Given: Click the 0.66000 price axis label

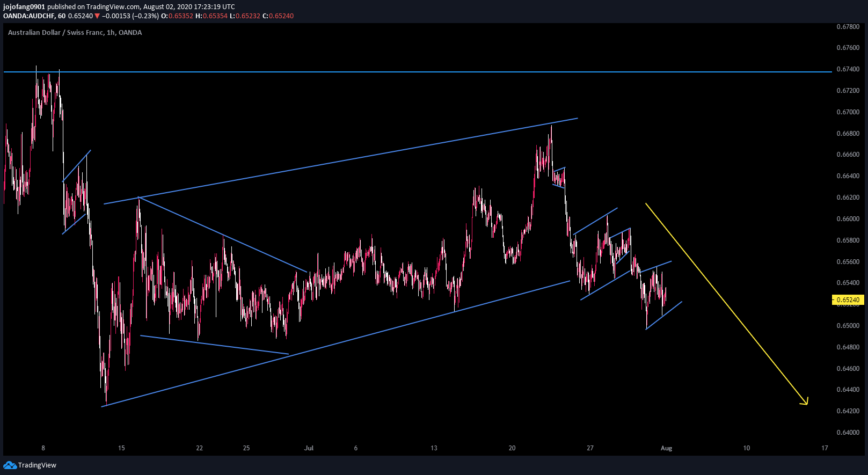Looking at the screenshot, I should tap(848, 219).
